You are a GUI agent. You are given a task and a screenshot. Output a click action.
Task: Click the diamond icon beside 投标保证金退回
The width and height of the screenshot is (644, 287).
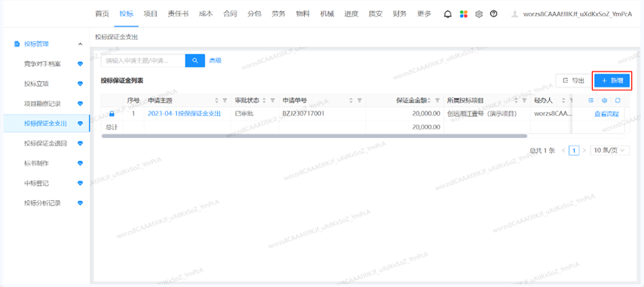tap(81, 143)
